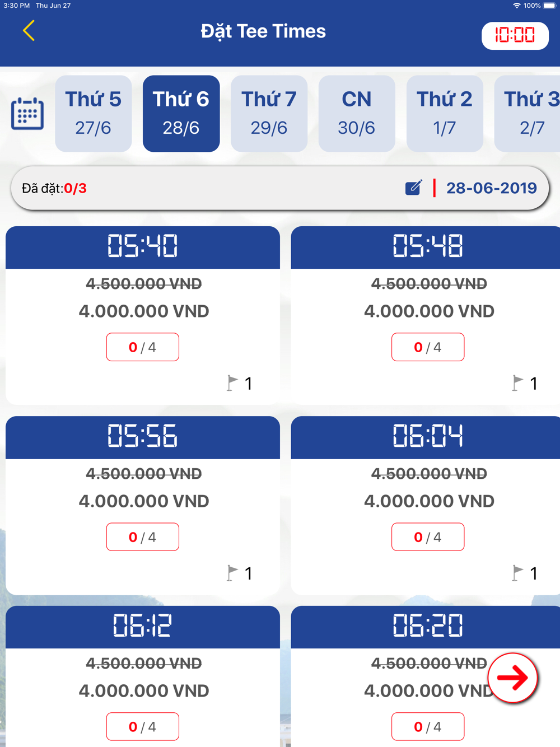Tap the flag icon on 05:40 card
Viewport: 560px width, 747px height.
232,383
